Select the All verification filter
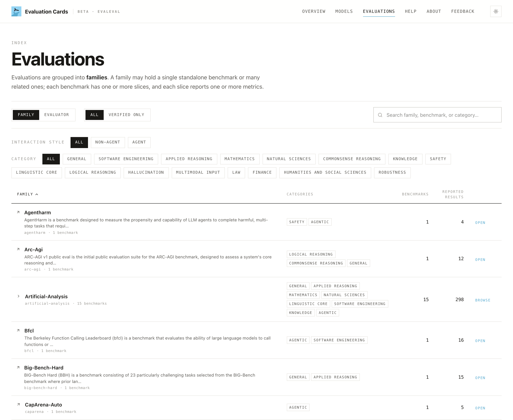Image resolution: width=513 pixels, height=420 pixels. (94, 115)
